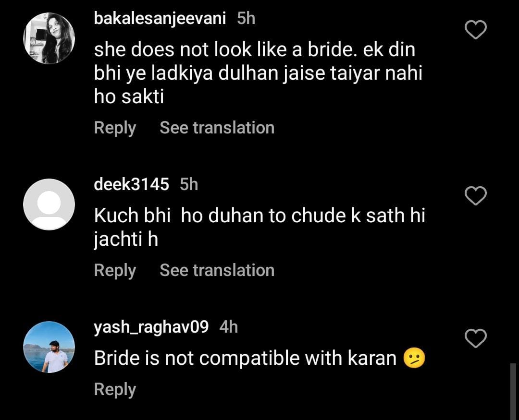Open the yash_raghav09 username link
This screenshot has width=519, height=420.
point(151,327)
